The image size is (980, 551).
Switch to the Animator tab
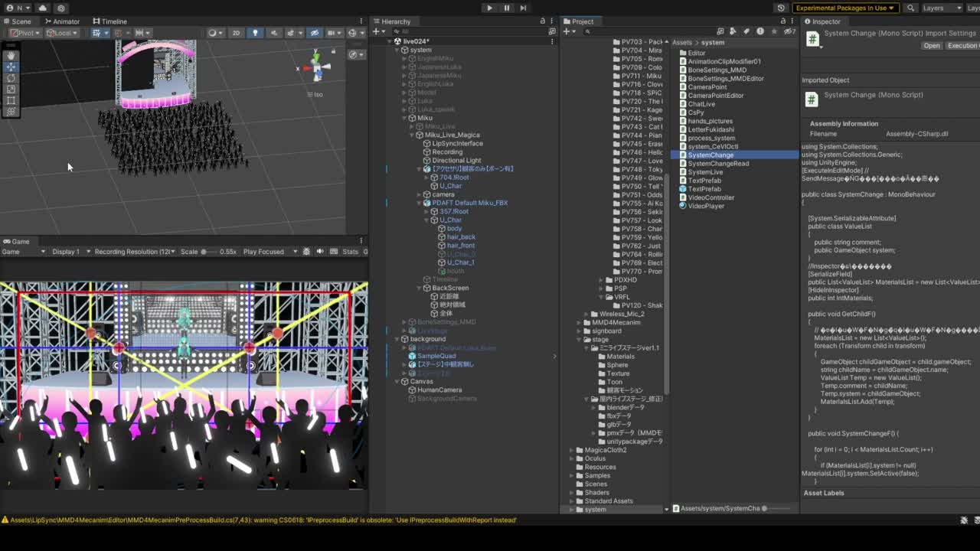coord(61,21)
